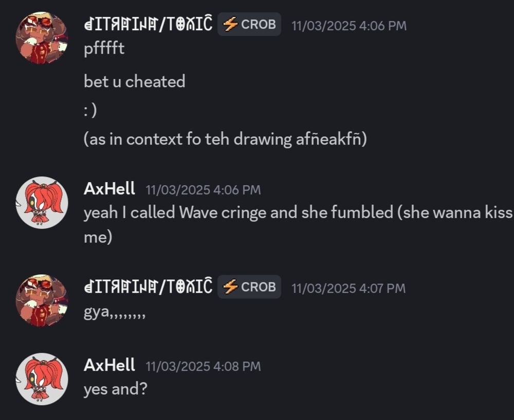The width and height of the screenshot is (514, 420).
Task: Click the AxHell username above 'yes and?'
Action: 109,365
